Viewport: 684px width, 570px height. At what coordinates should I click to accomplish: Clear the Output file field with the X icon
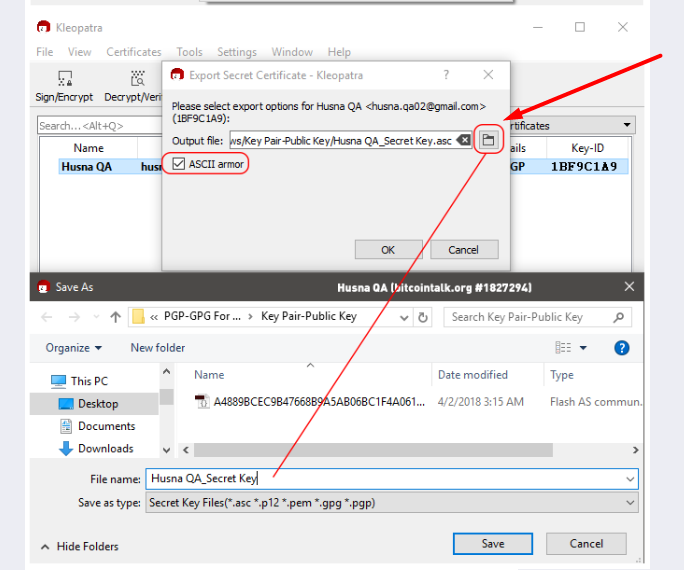pyautogui.click(x=464, y=140)
